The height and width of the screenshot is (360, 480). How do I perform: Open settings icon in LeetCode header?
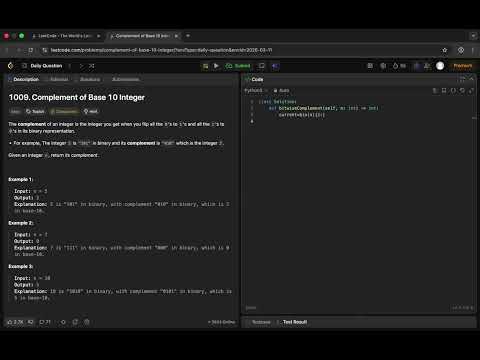[383, 66]
